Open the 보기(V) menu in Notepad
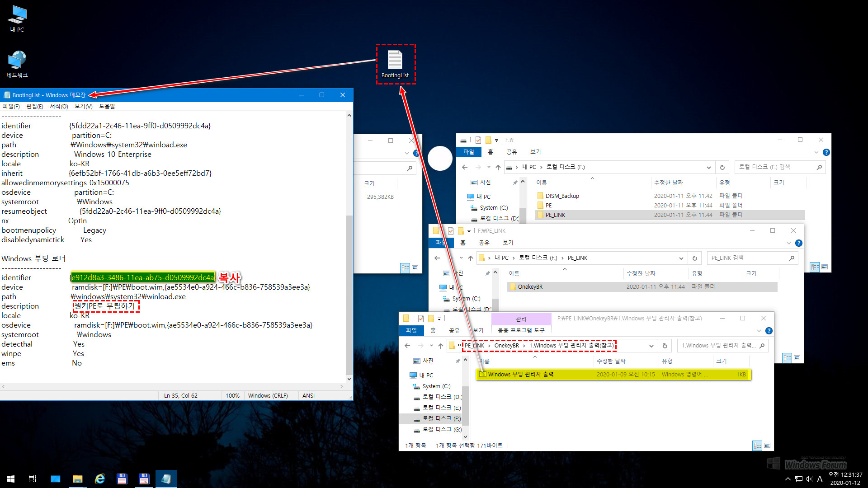 84,106
